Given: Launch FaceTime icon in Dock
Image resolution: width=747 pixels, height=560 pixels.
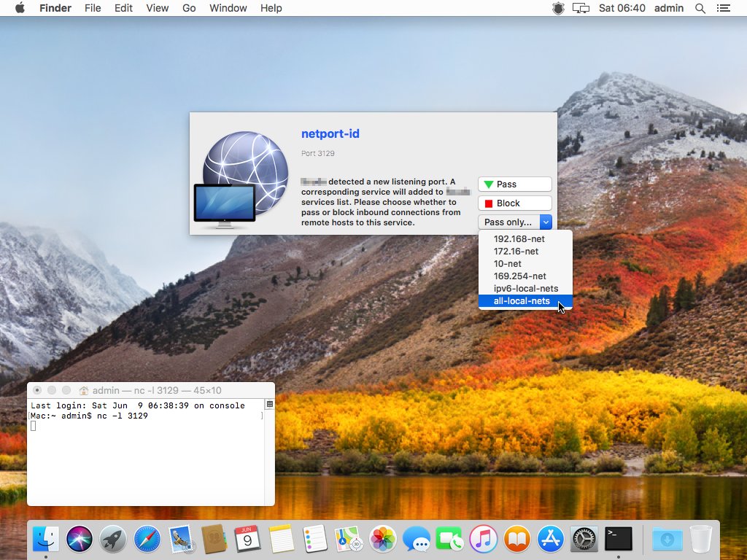Looking at the screenshot, I should (449, 539).
